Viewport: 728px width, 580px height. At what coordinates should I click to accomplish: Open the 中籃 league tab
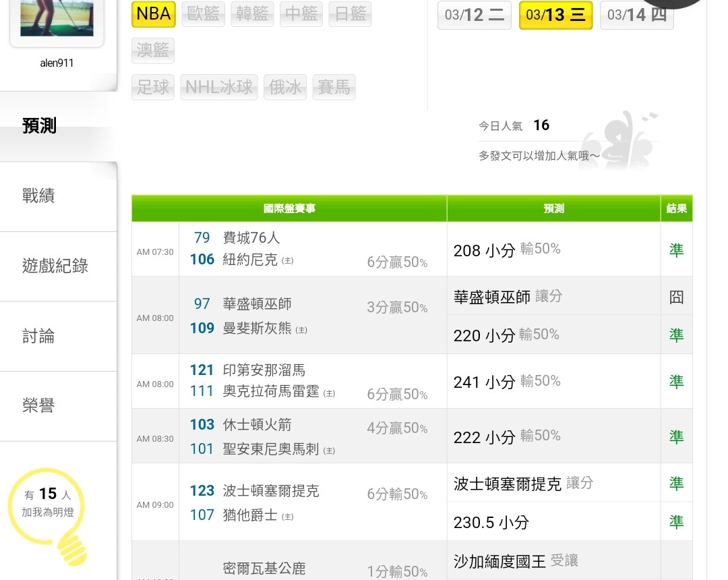point(301,14)
